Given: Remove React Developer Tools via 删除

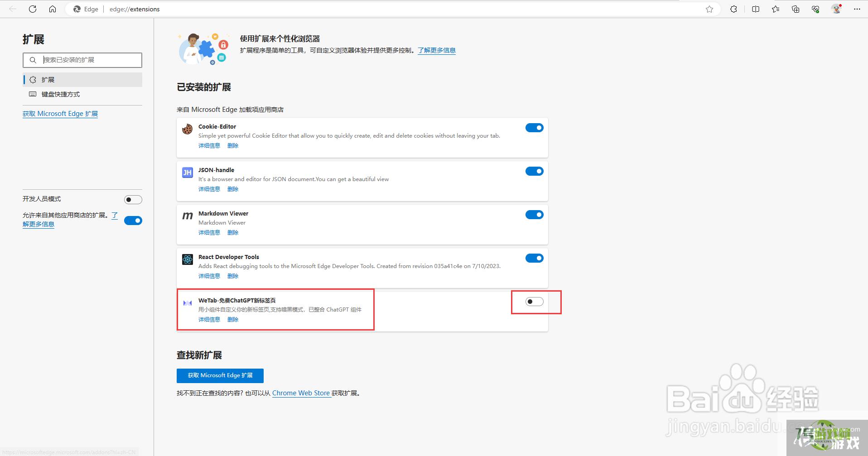Looking at the screenshot, I should [233, 276].
